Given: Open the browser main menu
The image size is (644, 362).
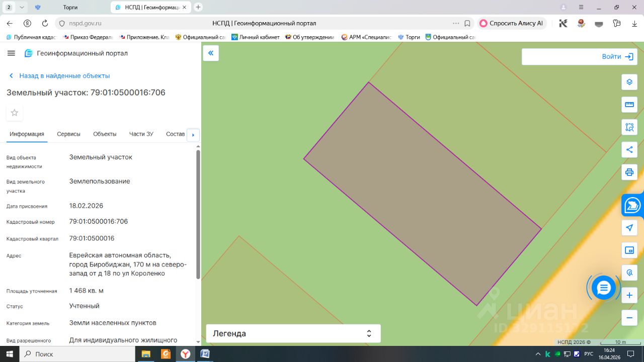Looking at the screenshot, I should pos(581,7).
